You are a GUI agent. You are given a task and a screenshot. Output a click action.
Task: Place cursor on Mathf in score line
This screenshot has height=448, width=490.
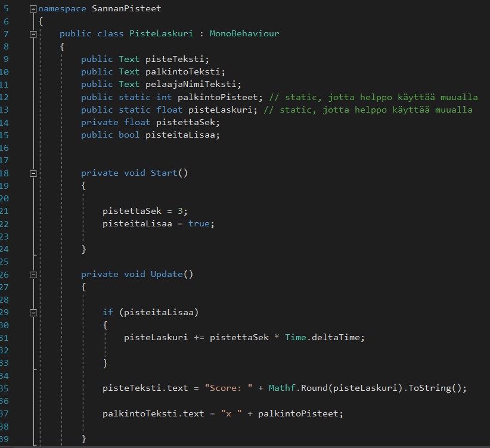click(x=281, y=388)
